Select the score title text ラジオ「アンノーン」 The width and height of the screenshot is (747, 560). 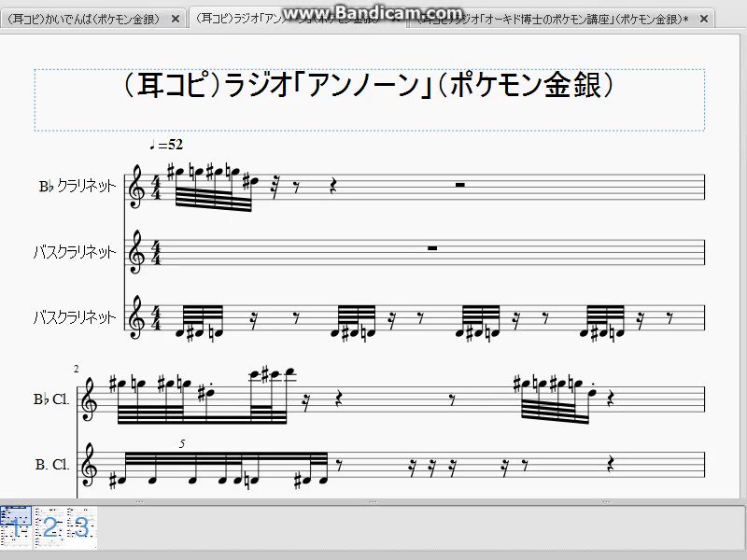pyautogui.click(x=369, y=85)
